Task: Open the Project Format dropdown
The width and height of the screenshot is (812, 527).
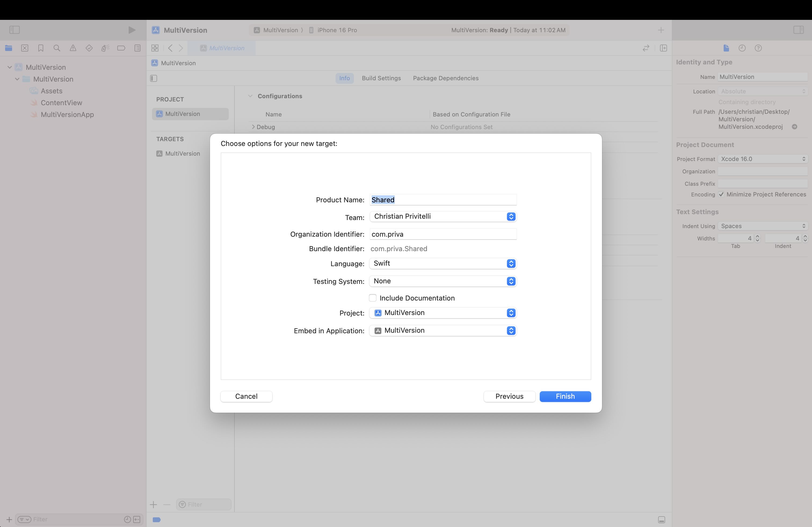Action: coord(763,159)
